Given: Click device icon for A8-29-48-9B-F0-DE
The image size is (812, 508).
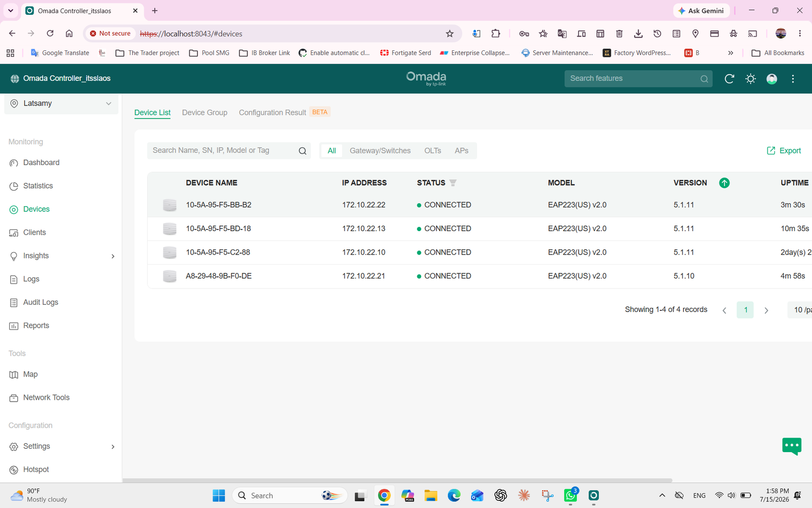Looking at the screenshot, I should coord(170,276).
